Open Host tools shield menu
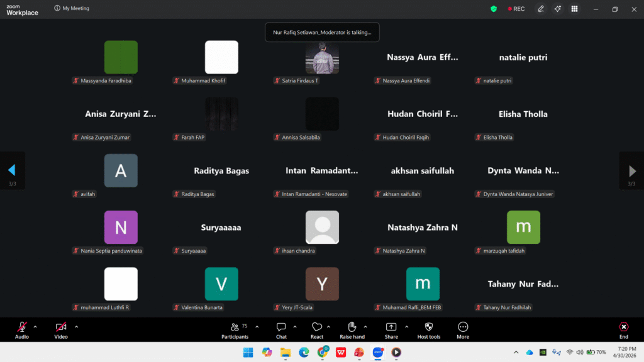 pos(429,330)
